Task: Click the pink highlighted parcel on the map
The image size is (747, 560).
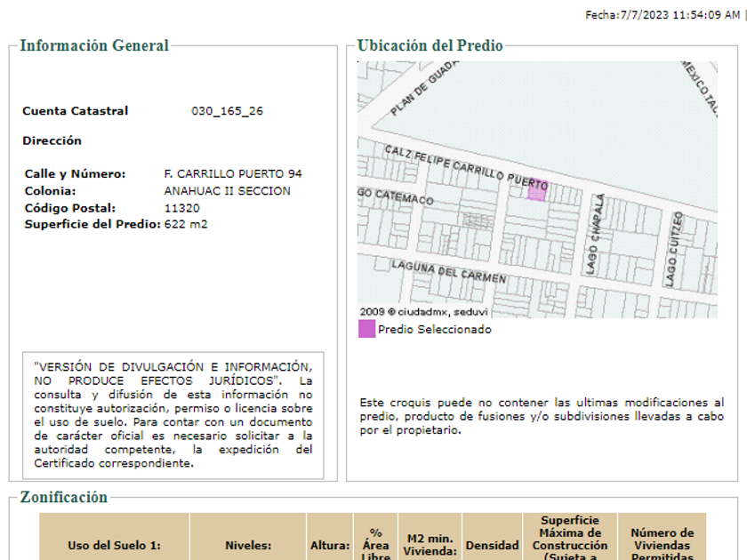Action: click(x=537, y=190)
